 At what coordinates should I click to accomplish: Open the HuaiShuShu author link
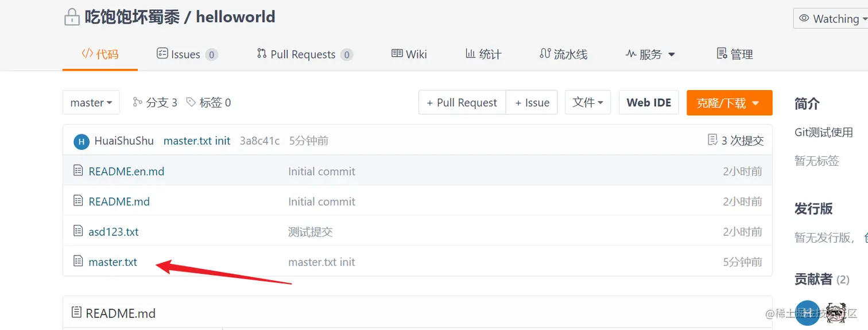(124, 141)
